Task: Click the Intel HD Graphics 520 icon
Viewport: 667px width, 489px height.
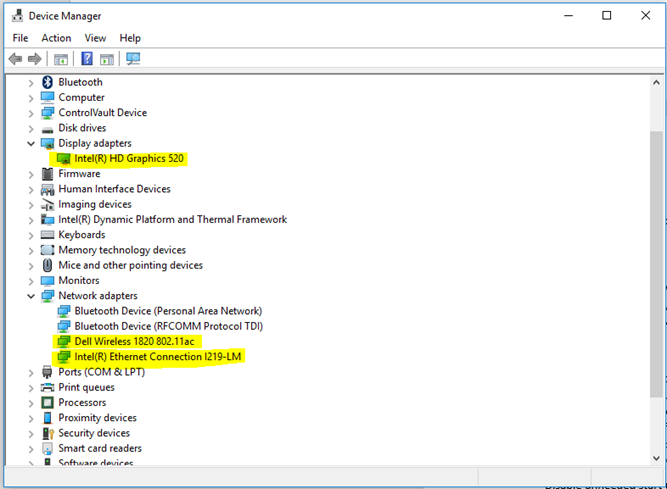Action: tap(63, 159)
